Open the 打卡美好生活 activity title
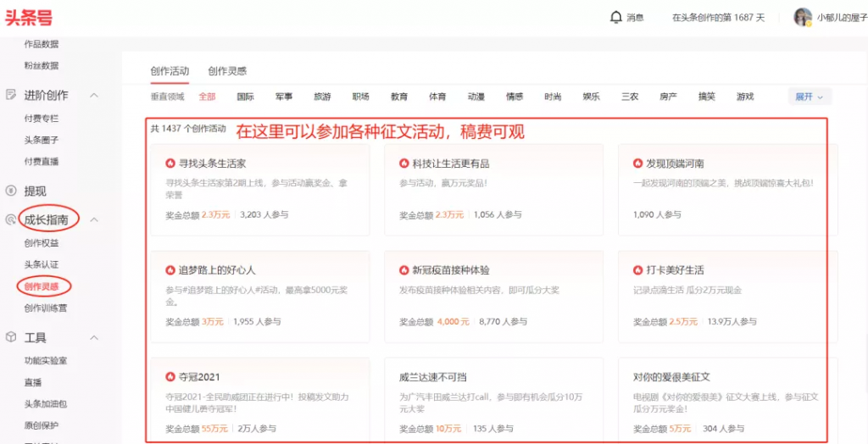Viewport: 868px width, 444px height. click(675, 270)
